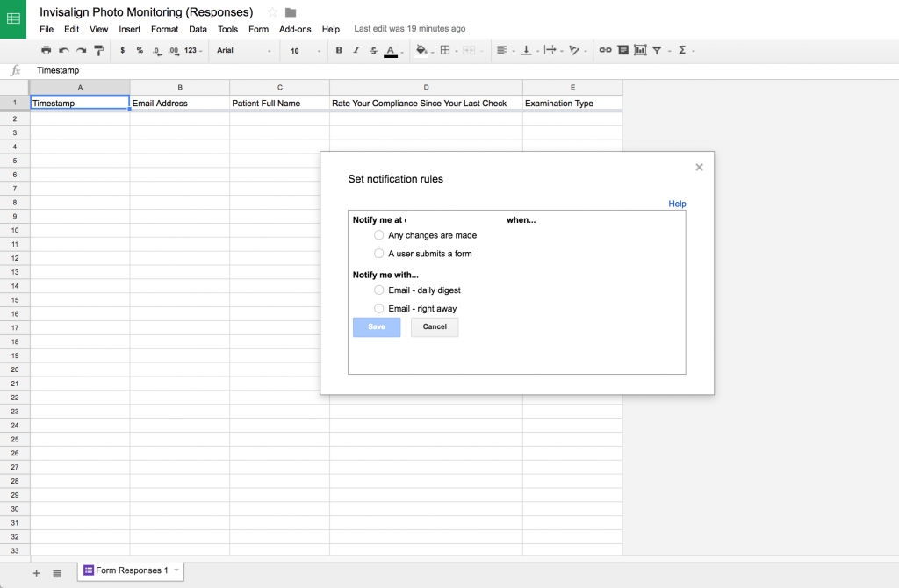Open the all sheets list button
The image size is (899, 588).
tap(57, 573)
